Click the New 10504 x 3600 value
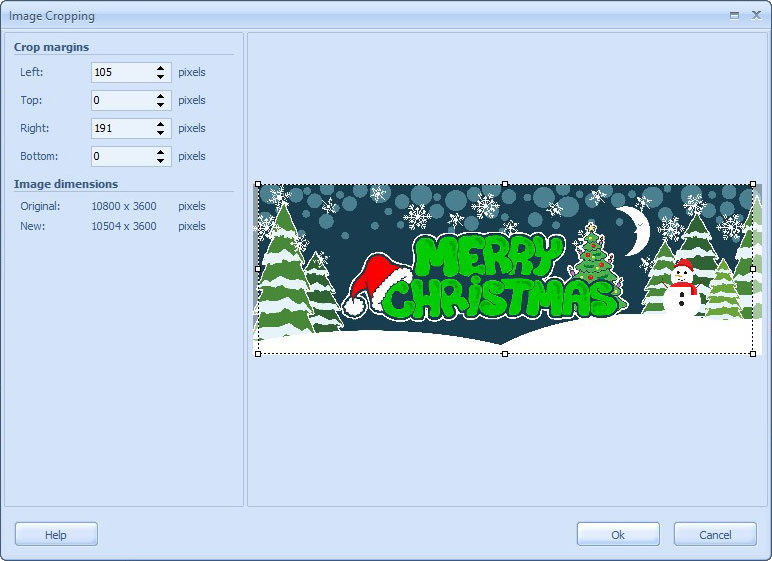The image size is (772, 561). [x=124, y=226]
